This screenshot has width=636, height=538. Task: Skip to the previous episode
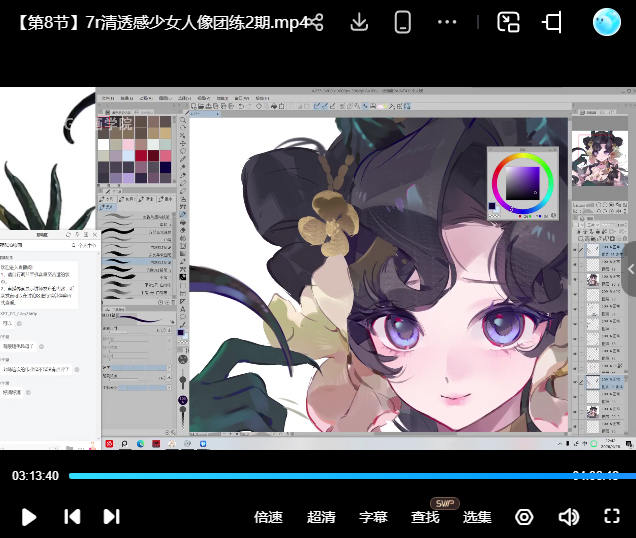[72, 516]
